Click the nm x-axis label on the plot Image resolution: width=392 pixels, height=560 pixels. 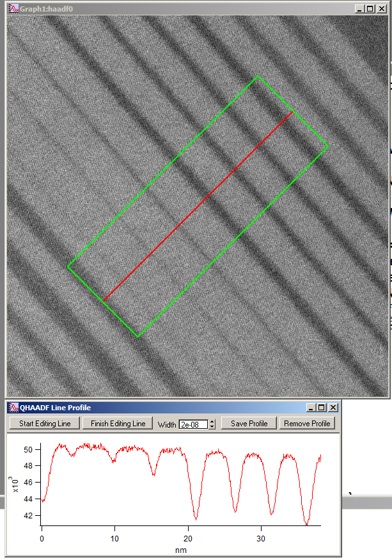(x=180, y=549)
